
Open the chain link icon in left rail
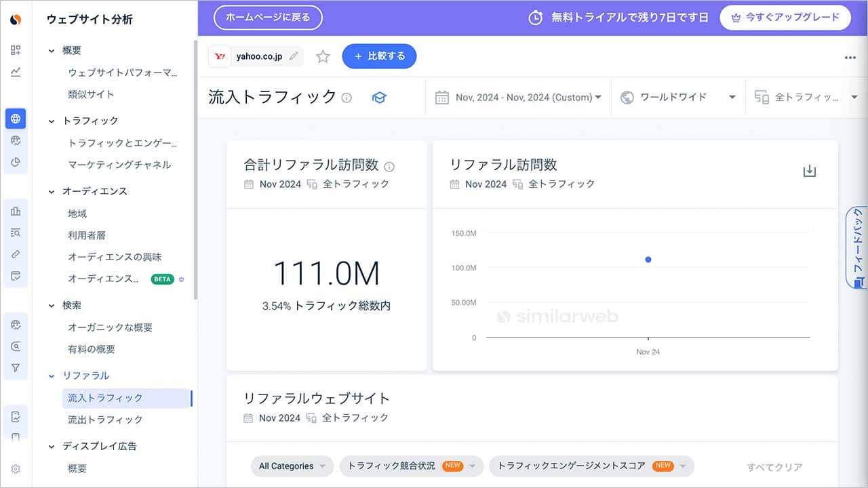tap(16, 254)
